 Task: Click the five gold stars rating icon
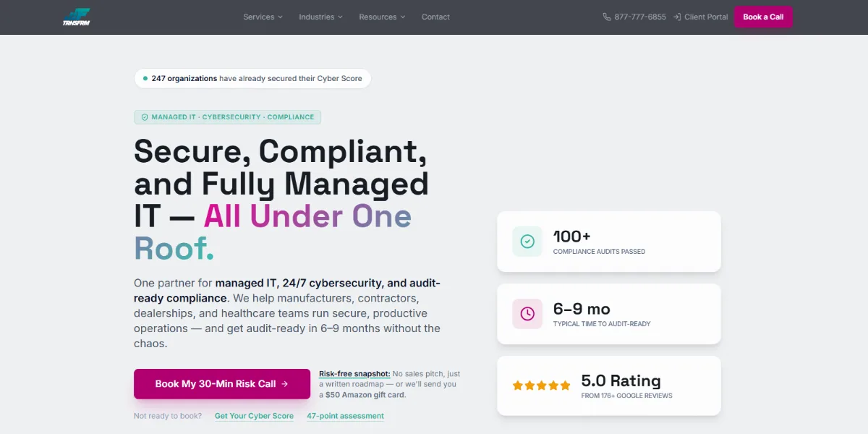pyautogui.click(x=541, y=386)
